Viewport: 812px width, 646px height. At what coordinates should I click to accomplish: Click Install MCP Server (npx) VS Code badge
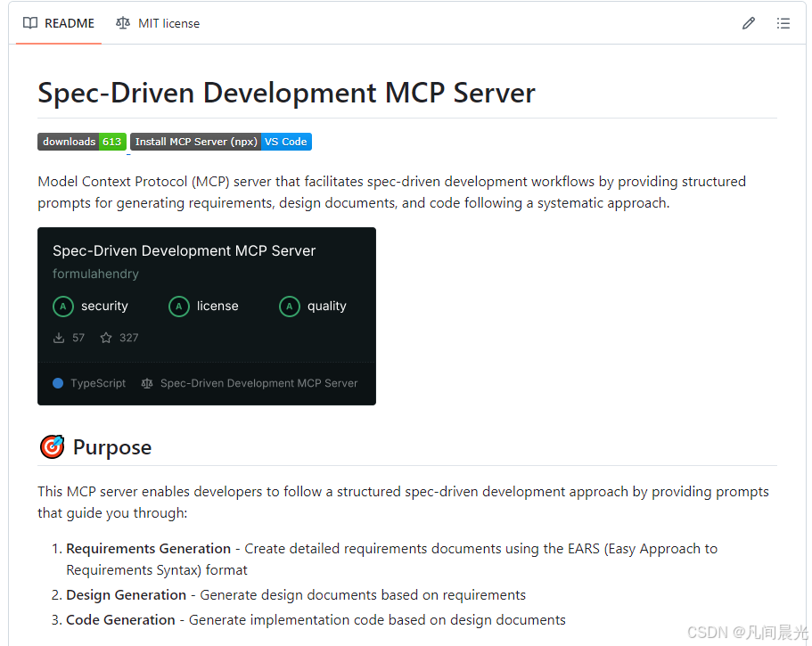coord(221,142)
